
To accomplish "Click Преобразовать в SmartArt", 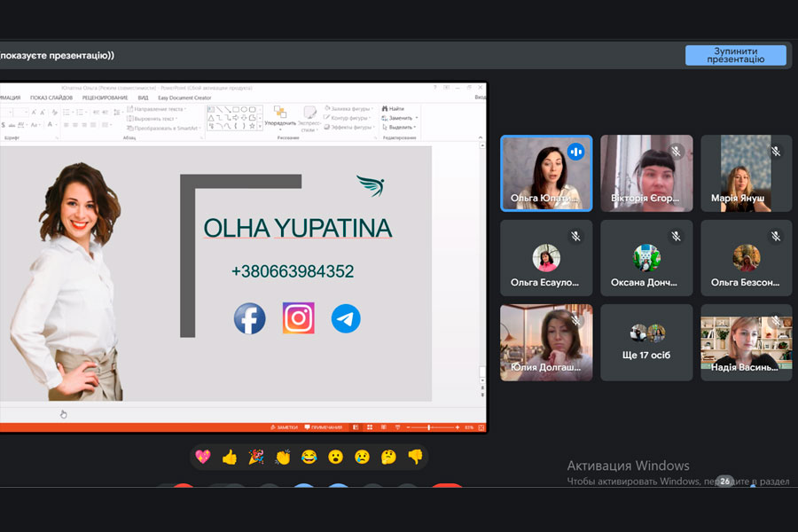I will (164, 128).
